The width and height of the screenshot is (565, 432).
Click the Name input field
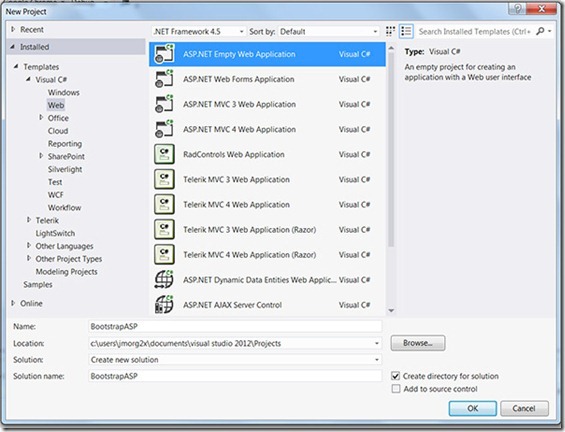click(x=235, y=326)
